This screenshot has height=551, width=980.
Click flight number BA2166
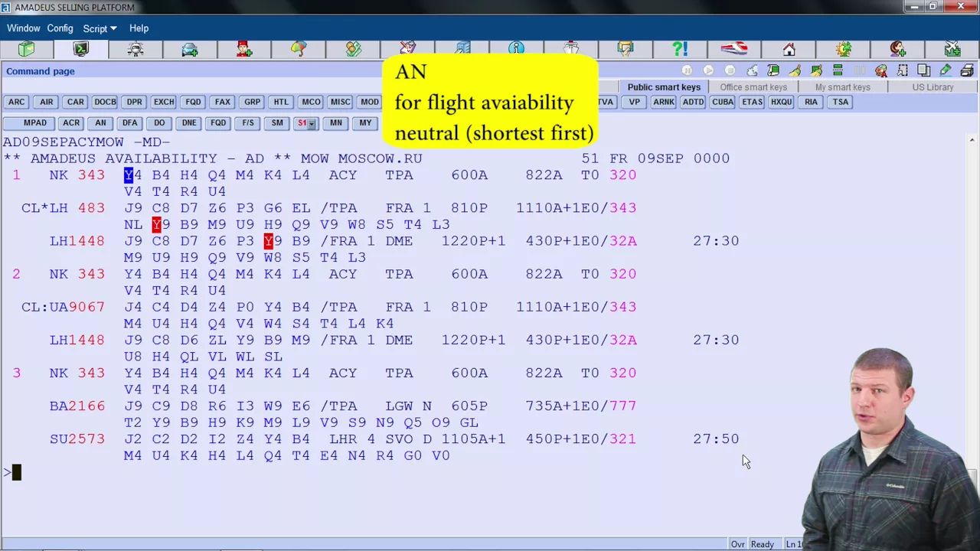pos(77,406)
